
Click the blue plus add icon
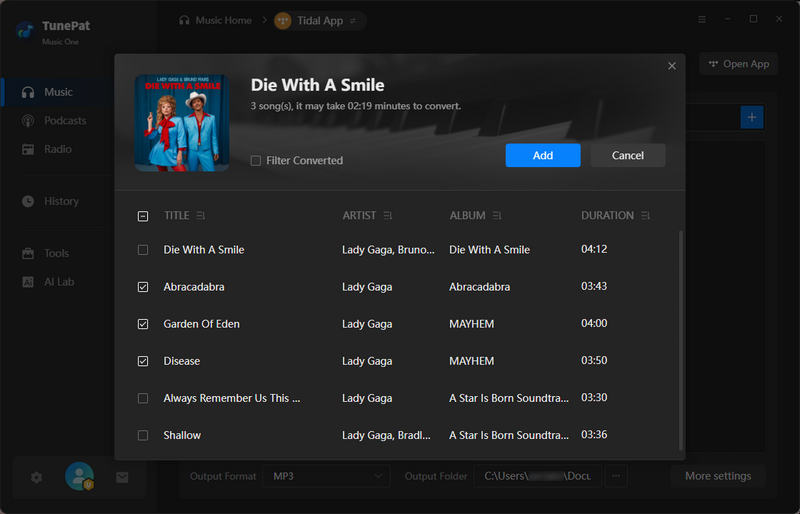pyautogui.click(x=751, y=118)
